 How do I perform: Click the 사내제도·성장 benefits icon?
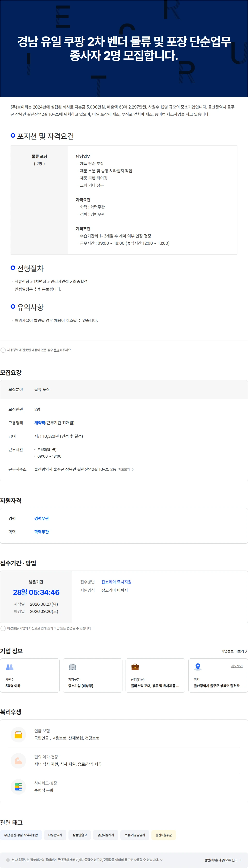(18, 786)
